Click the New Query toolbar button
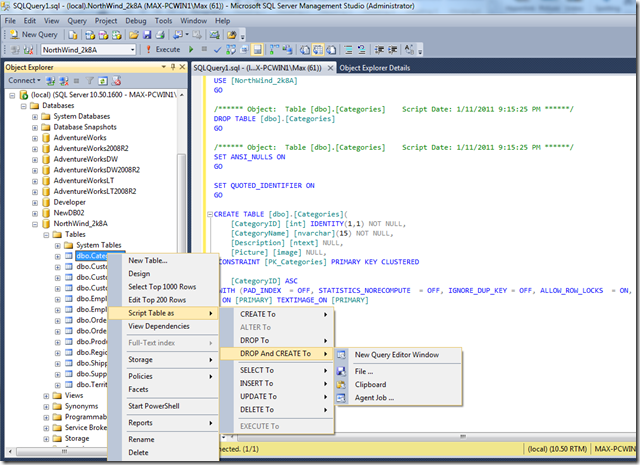Screen dimensions: 640x465 point(34,35)
